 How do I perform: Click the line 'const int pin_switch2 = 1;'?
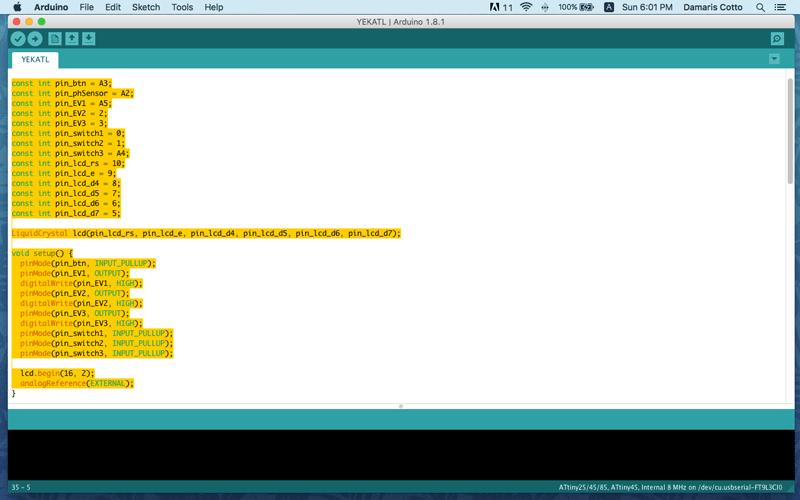tap(68, 143)
